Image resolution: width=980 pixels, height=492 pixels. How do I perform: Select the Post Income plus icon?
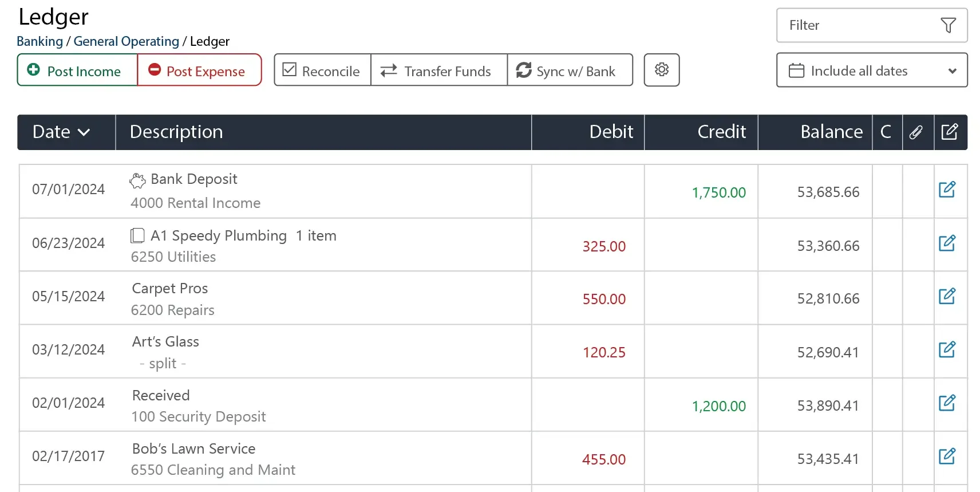tap(34, 70)
